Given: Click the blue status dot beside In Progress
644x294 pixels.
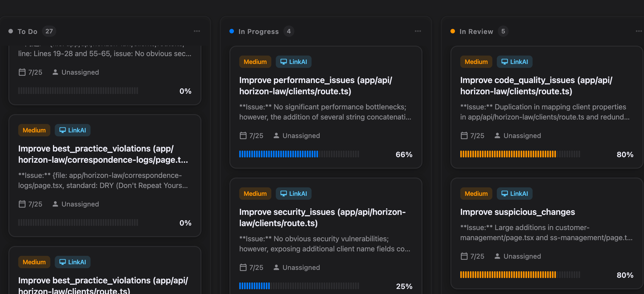Looking at the screenshot, I should (x=231, y=31).
